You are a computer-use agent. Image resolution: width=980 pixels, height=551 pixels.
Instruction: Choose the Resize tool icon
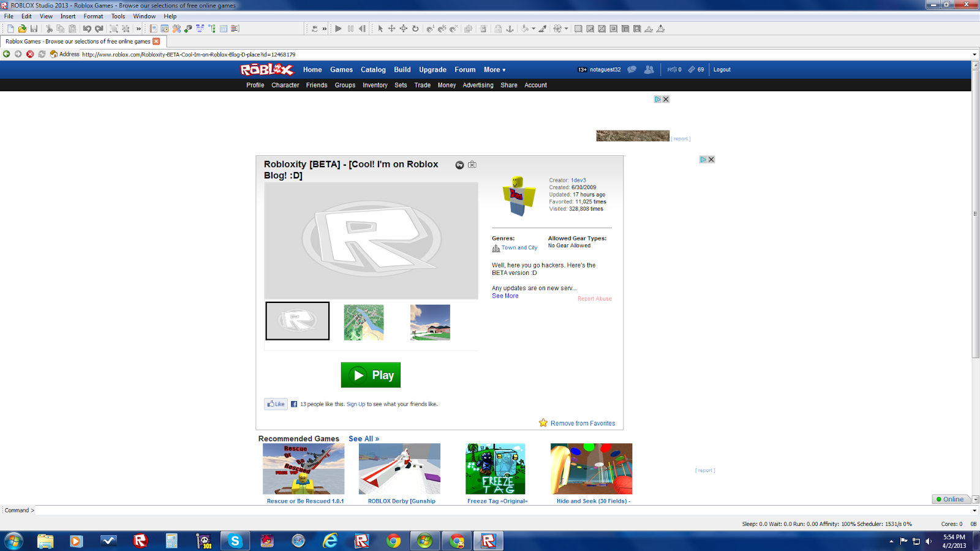(x=404, y=29)
